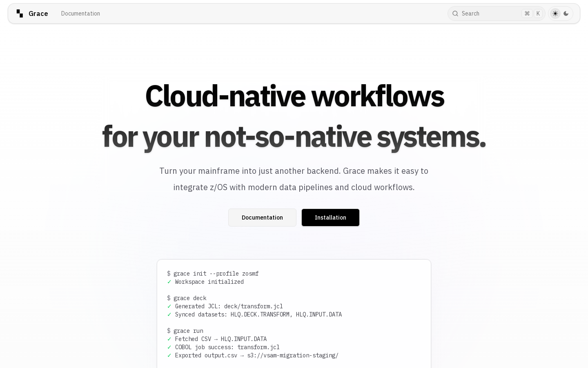
Task: Click the 'Cloud-native workflows' heading
Action: (294, 96)
